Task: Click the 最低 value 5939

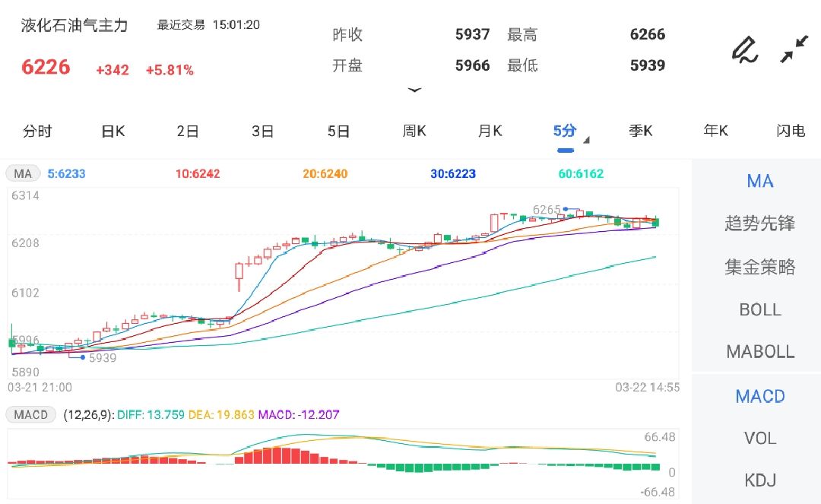Action: [647, 65]
